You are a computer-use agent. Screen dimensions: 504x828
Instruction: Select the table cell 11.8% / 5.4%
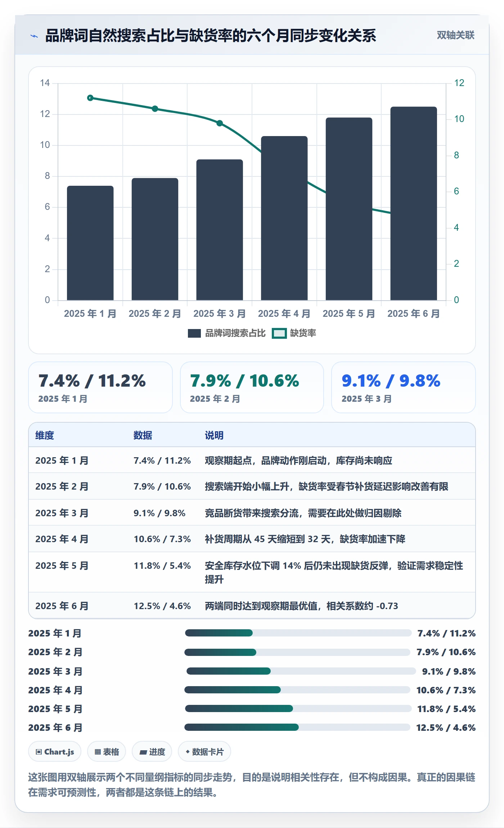coord(162,566)
